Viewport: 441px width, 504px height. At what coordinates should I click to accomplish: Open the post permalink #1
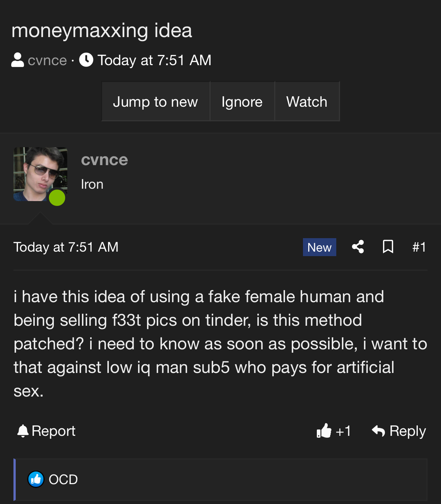coord(419,247)
